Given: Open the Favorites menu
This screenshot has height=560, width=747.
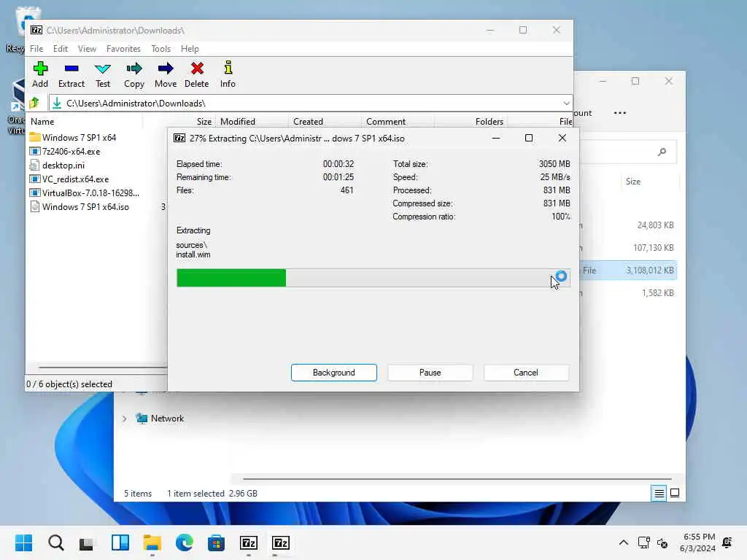Looking at the screenshot, I should point(123,49).
